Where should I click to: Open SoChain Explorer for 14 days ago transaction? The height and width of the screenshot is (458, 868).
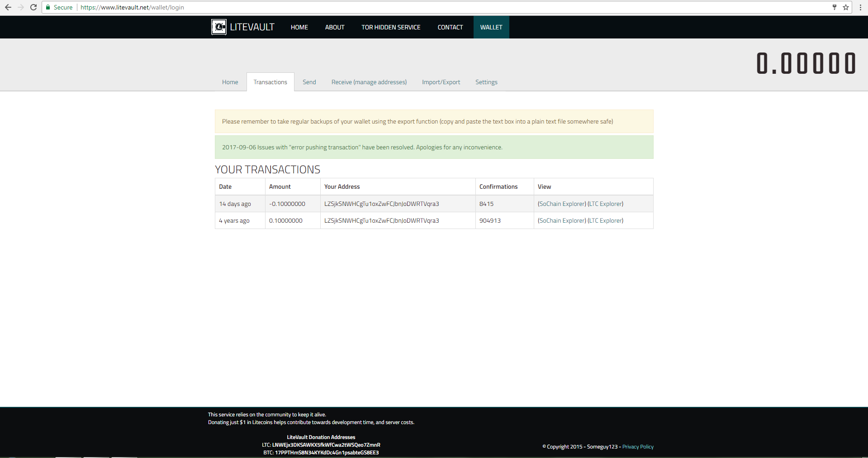tap(562, 204)
